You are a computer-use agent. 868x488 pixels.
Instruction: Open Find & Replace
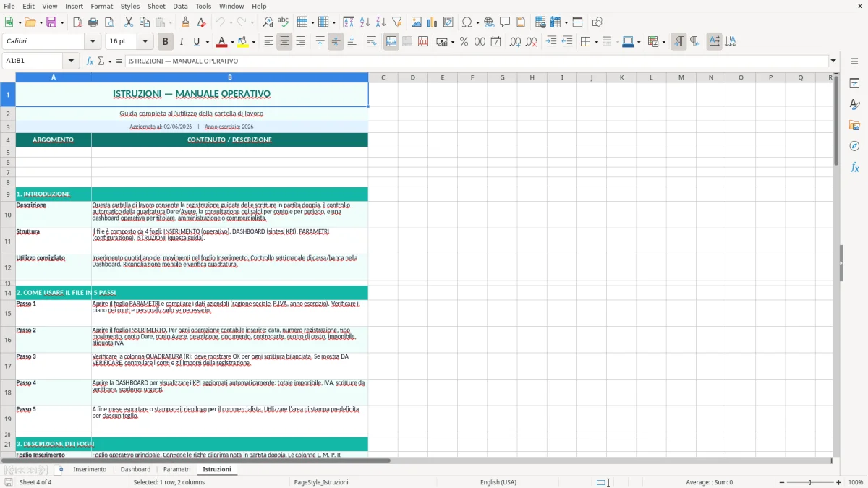coord(268,22)
